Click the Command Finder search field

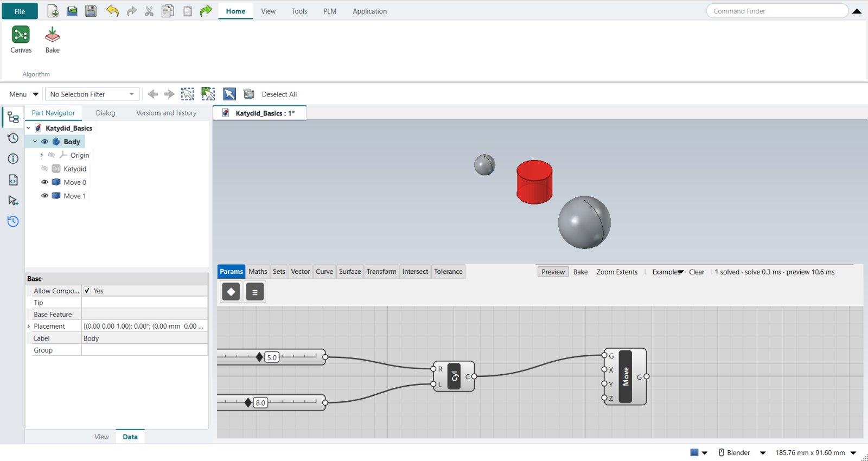777,11
